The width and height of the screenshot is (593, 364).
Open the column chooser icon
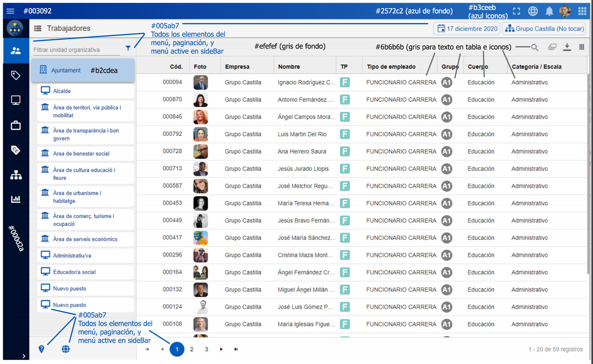pyautogui.click(x=582, y=47)
